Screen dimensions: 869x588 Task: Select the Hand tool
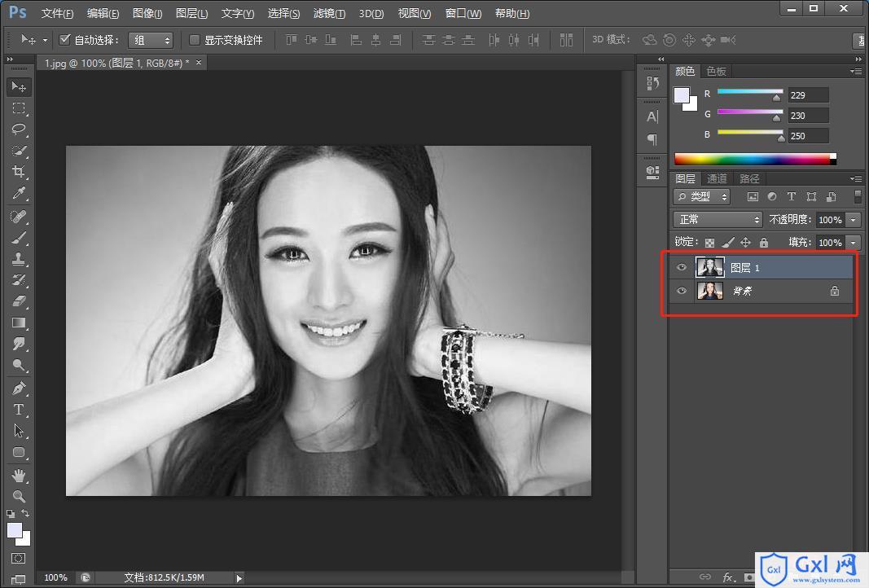click(x=19, y=476)
